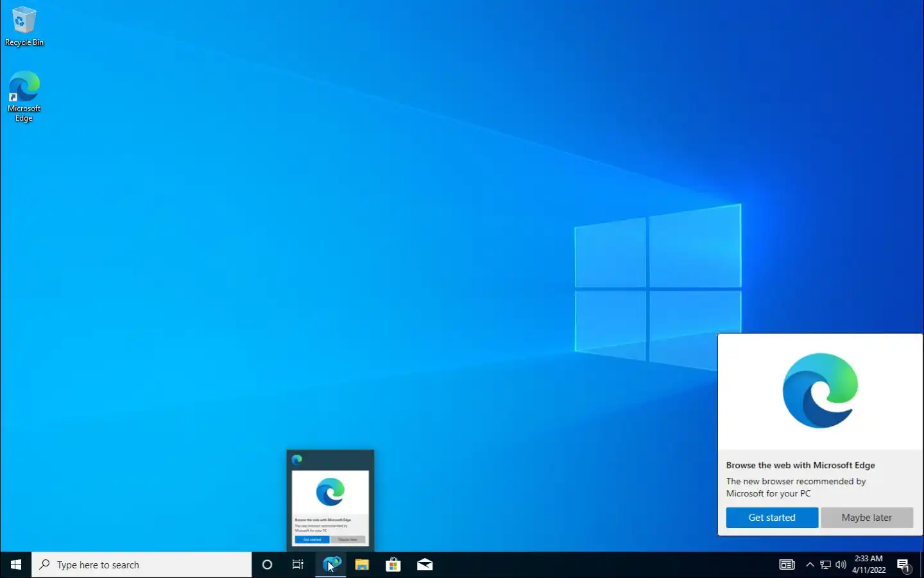Launch Microsoft Store from the taskbar
This screenshot has width=924, height=578.
(x=393, y=565)
